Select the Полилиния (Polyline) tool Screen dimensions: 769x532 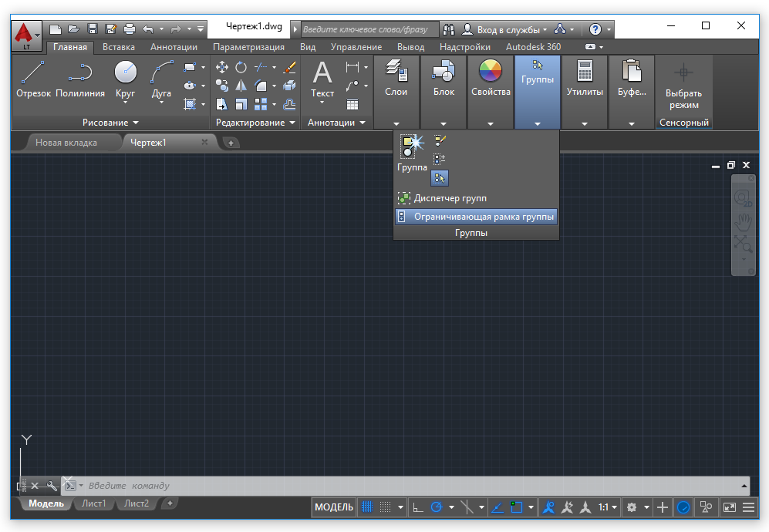point(80,79)
